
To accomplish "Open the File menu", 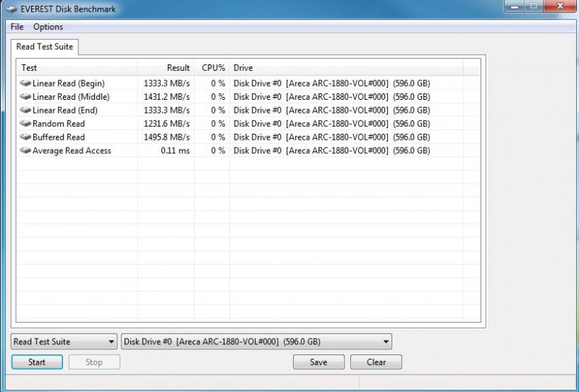I will pos(17,27).
